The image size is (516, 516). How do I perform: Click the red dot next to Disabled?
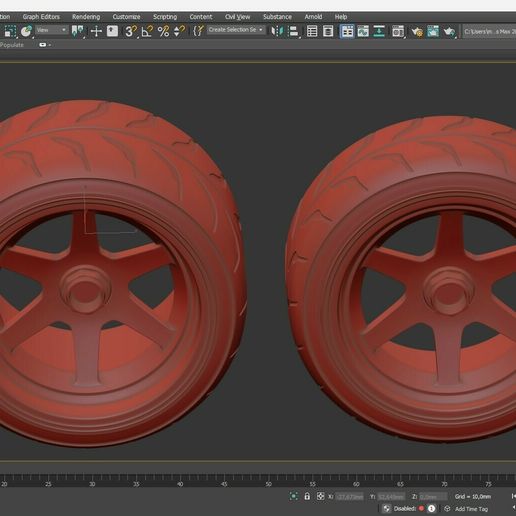421,508
